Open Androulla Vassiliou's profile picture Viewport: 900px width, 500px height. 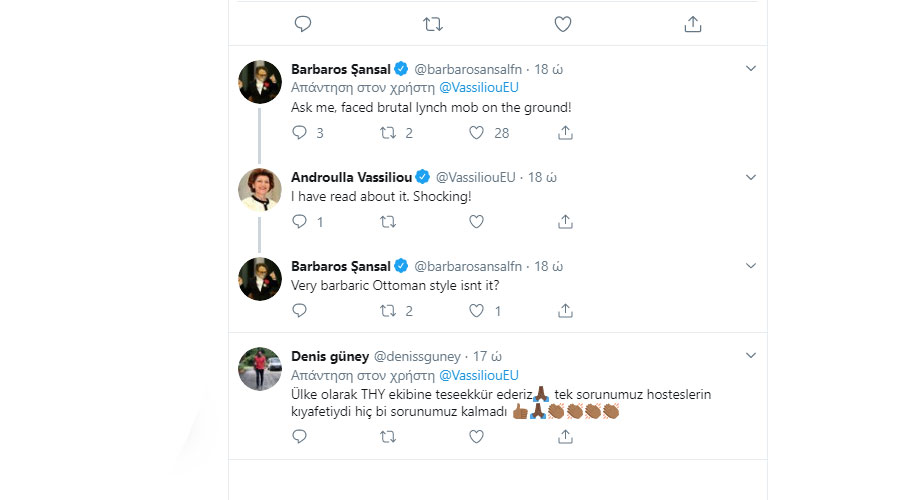pos(260,190)
